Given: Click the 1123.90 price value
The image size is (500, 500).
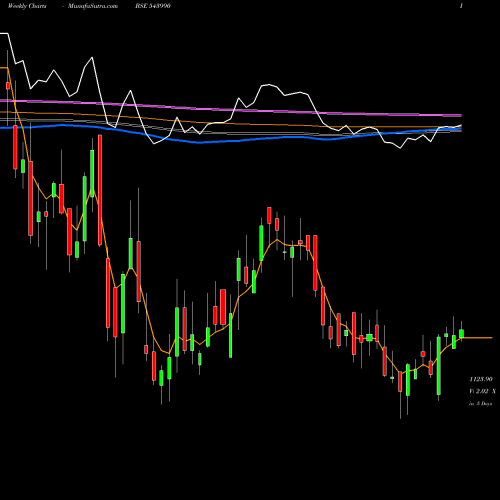Looking at the screenshot, I should coord(481,379).
